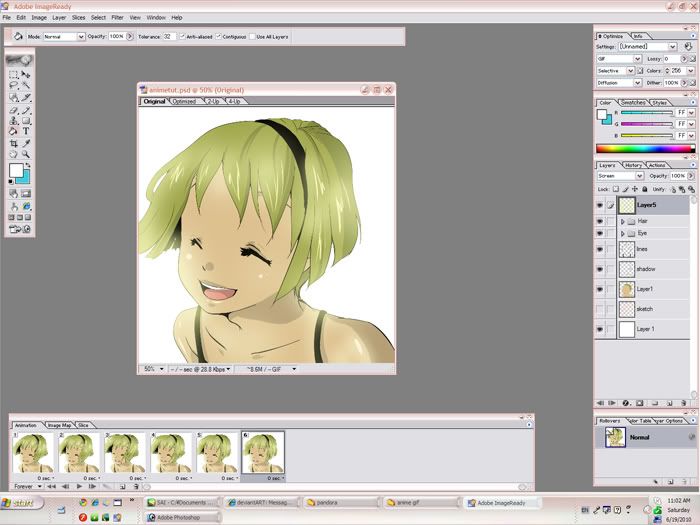Open the GIF file format dropdown
The height and width of the screenshot is (525, 700).
pyautogui.click(x=619, y=59)
